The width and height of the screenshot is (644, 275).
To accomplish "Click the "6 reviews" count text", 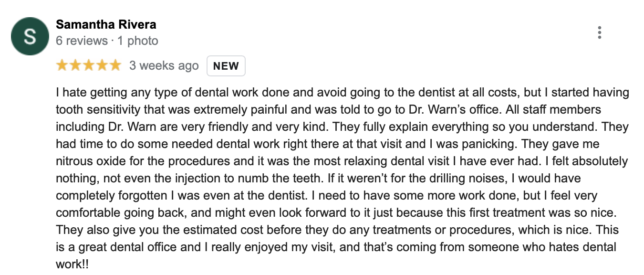I will tap(82, 41).
